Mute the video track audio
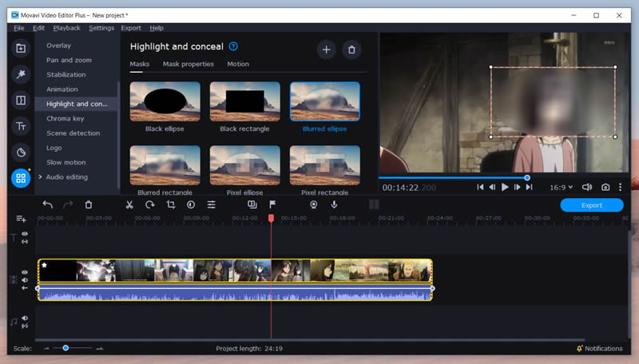 tap(25, 280)
